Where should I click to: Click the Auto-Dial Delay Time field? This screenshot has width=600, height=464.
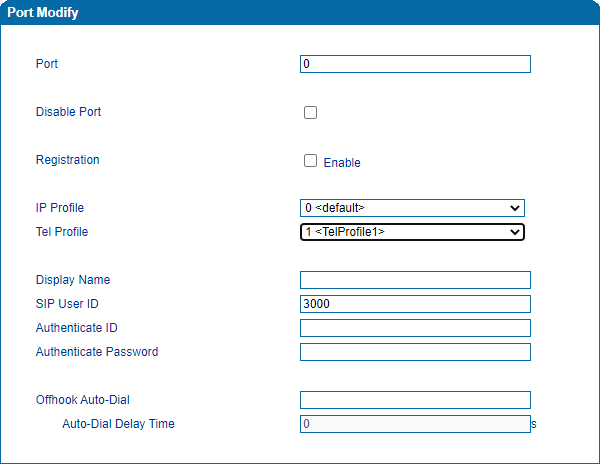pos(414,424)
